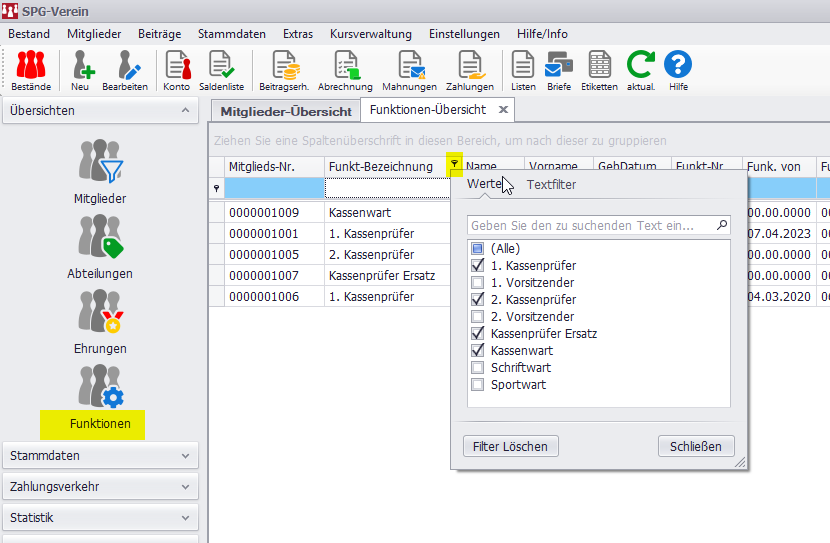Click the Abrechnung toolbar icon
Screen dimensions: 830x543
click(345, 70)
